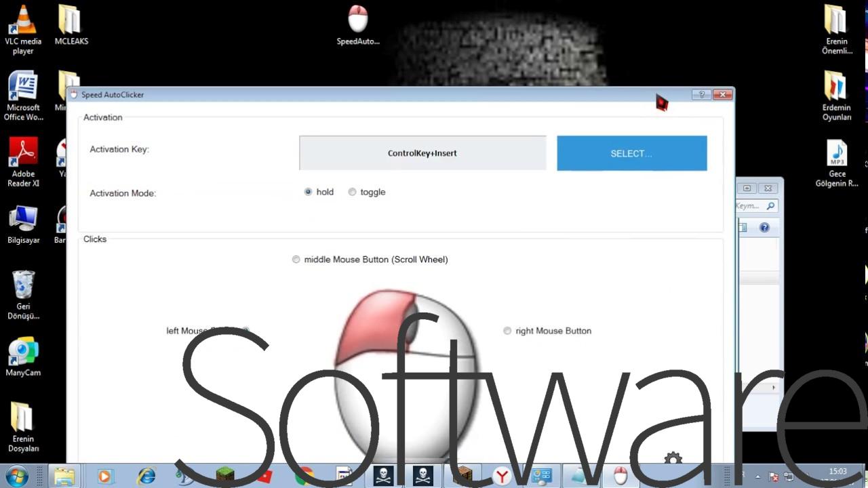This screenshot has width=868, height=488.
Task: Click the SELECT... activation key button
Action: (x=631, y=153)
